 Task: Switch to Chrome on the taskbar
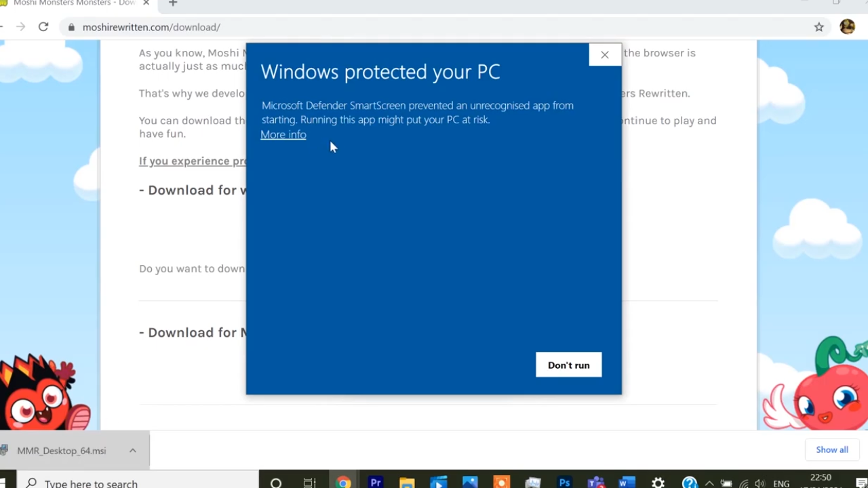343,483
